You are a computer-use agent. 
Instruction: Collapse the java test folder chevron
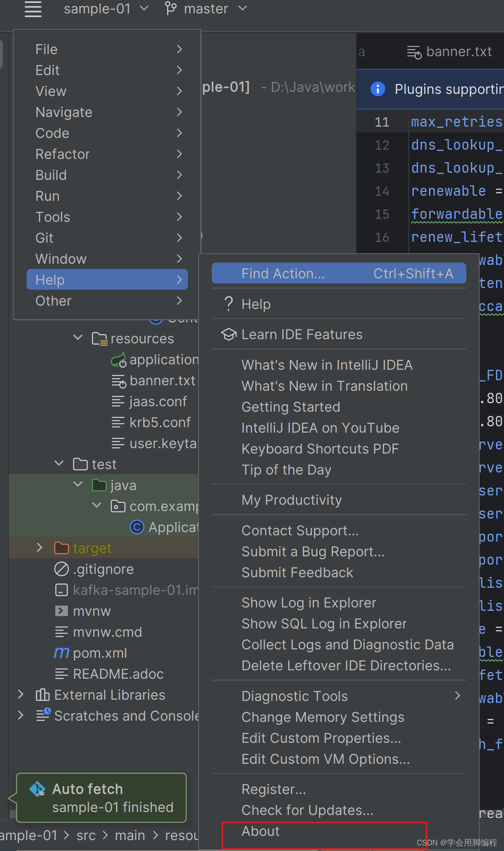pyautogui.click(x=78, y=484)
